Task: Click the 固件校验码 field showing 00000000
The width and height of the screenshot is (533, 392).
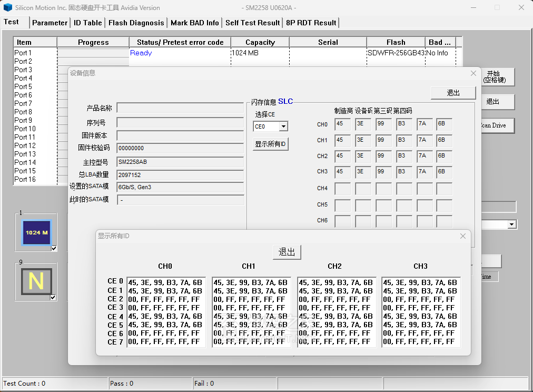Action: (180, 148)
